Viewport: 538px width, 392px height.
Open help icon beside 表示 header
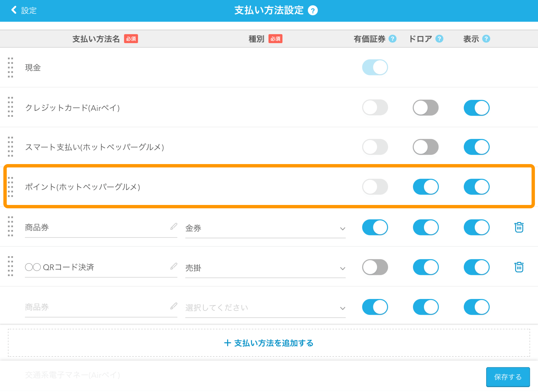[486, 39]
